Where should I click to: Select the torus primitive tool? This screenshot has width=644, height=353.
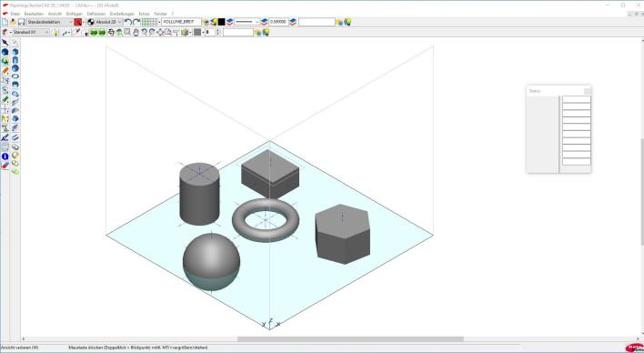coord(15,76)
